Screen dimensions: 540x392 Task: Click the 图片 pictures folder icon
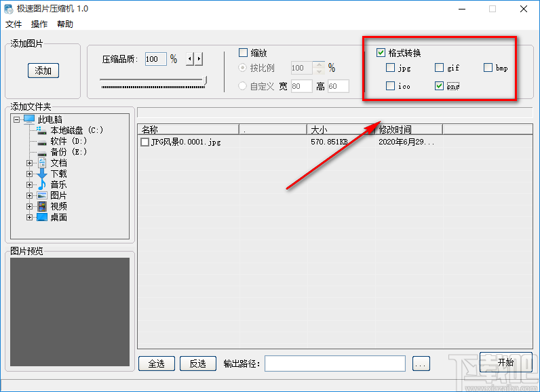(x=42, y=195)
